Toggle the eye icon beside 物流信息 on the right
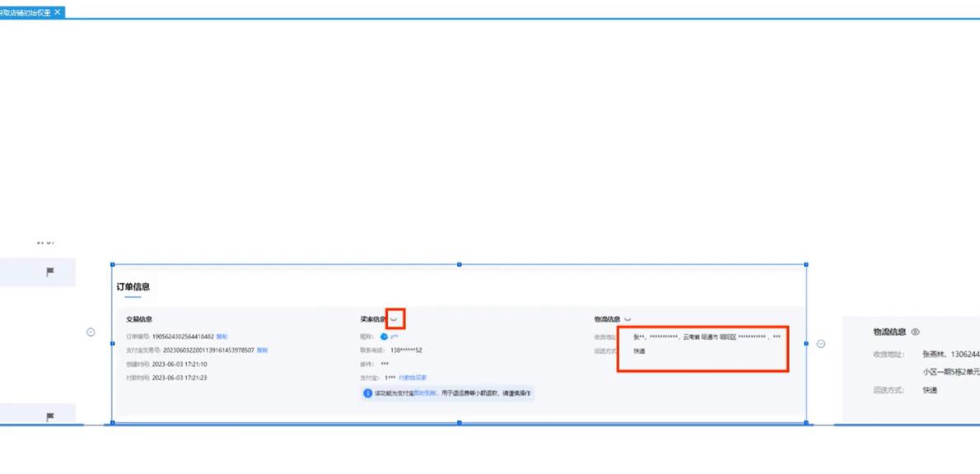980x474 pixels. 915,332
